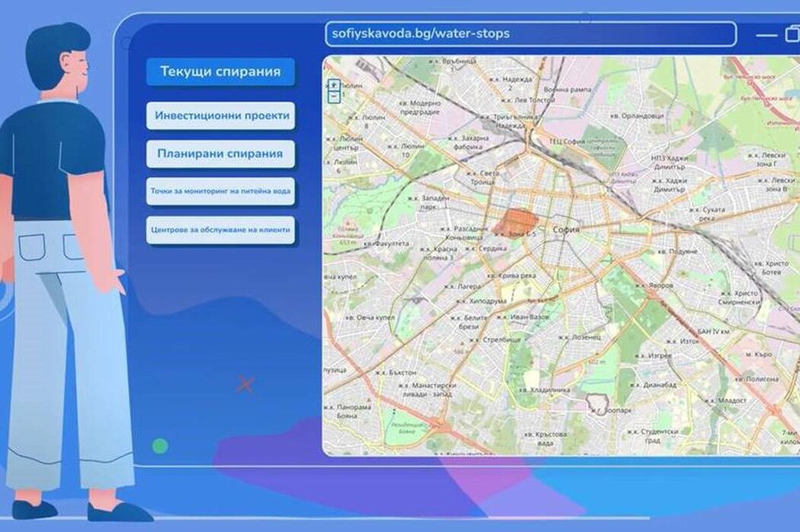Zoom out of the map with minus button
The image size is (800, 532).
(x=333, y=97)
